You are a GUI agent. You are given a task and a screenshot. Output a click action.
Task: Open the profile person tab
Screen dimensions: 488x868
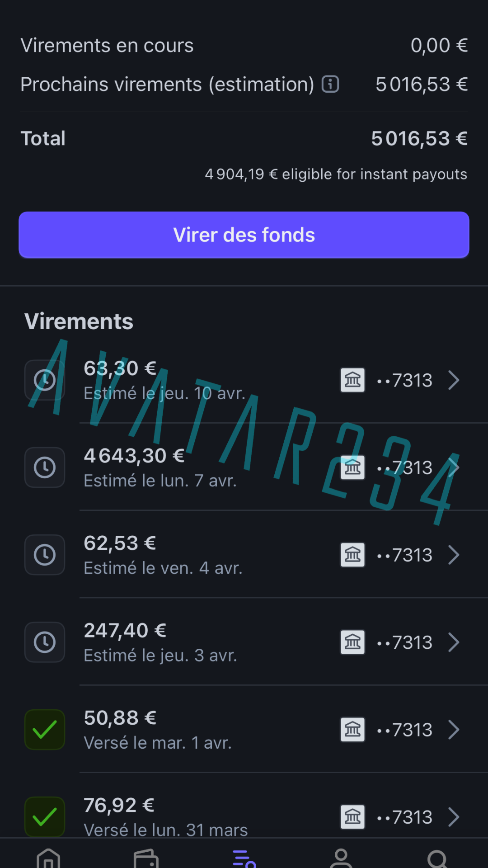click(341, 858)
